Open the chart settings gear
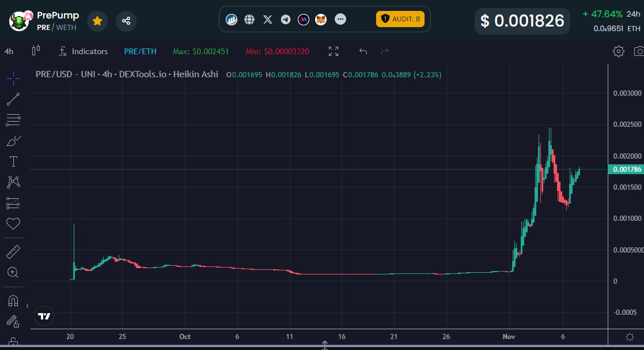 [618, 51]
